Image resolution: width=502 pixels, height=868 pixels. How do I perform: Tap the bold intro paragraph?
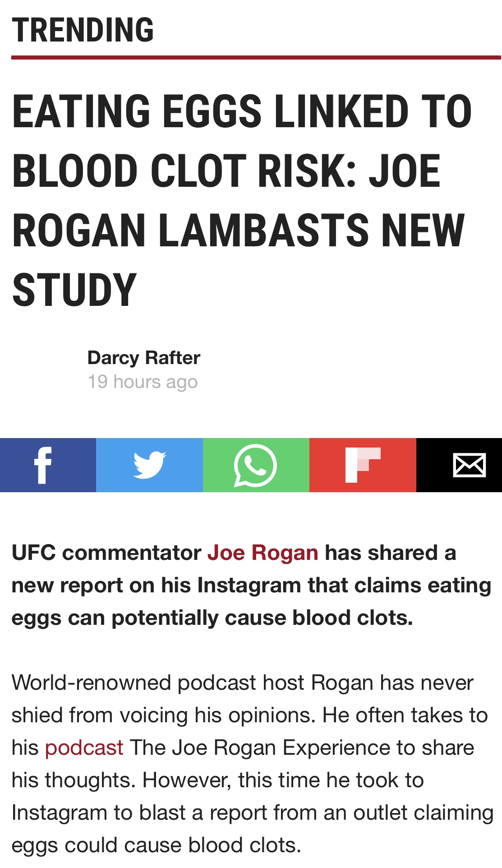tap(251, 585)
